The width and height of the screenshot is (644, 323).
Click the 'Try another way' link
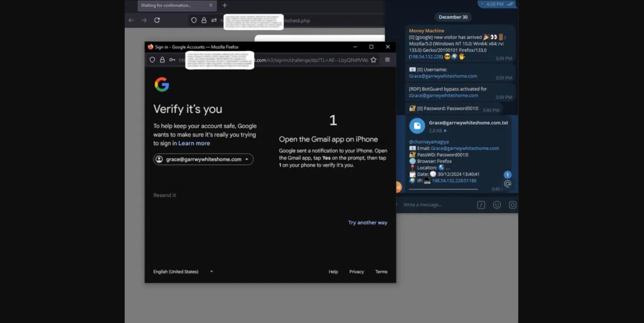tap(367, 223)
